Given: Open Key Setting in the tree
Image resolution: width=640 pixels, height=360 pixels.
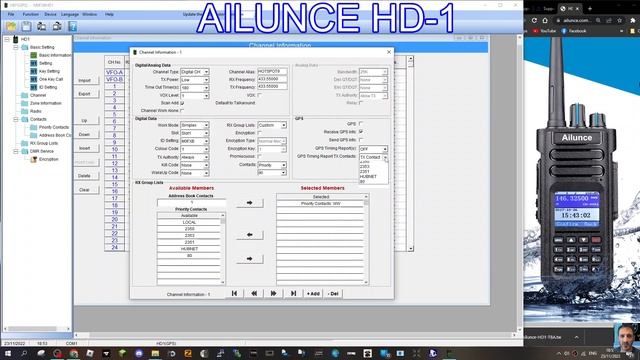Looking at the screenshot, I should pos(49,71).
